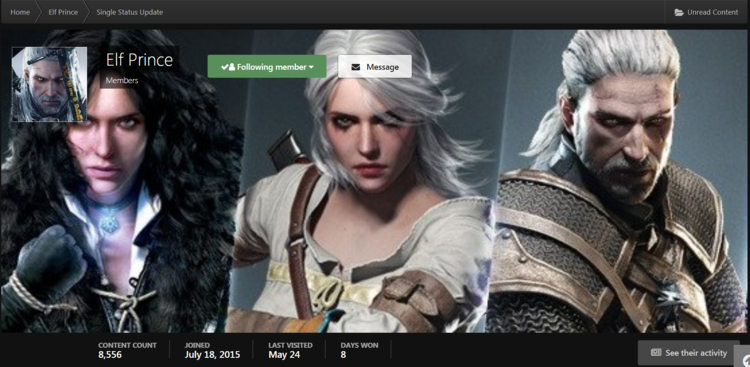Click the caret arrow on Following member
The image size is (750, 367).
click(311, 67)
